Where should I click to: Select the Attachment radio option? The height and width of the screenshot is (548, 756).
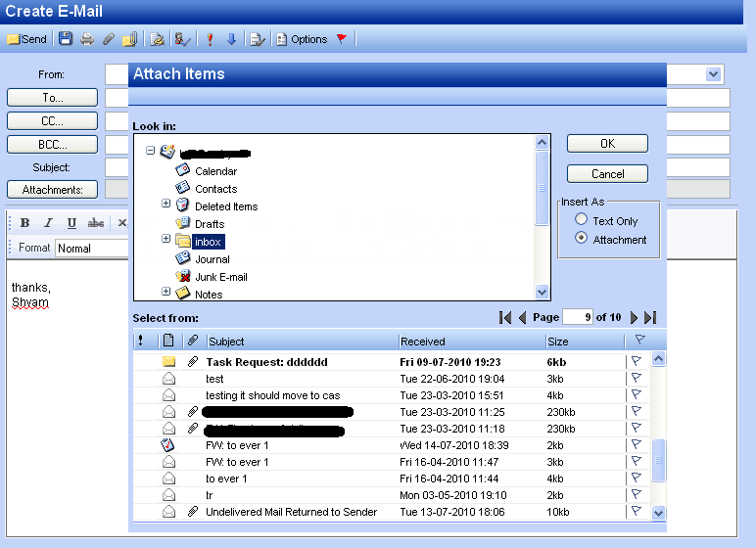(x=582, y=238)
